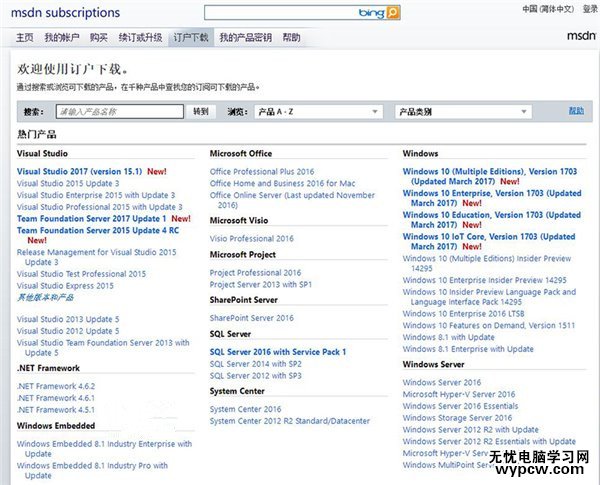Open Visual Studio 2017 (version 15.1) link
The height and width of the screenshot is (485, 600).
coord(79,171)
